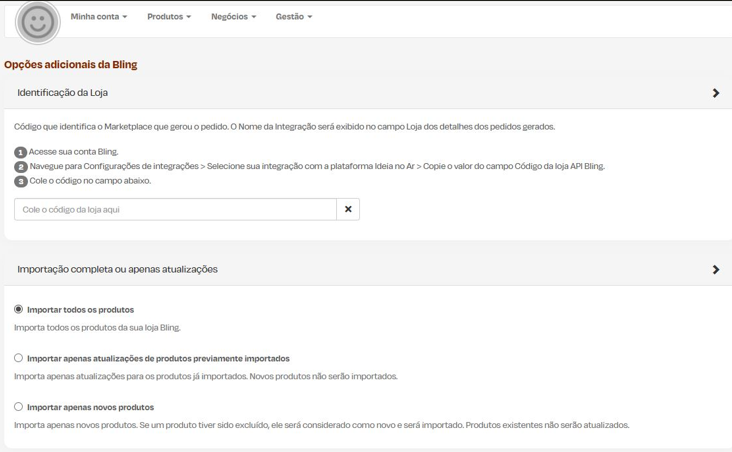Select the 'Importar todos os produtos' radio button
This screenshot has width=732, height=452.
pos(19,310)
